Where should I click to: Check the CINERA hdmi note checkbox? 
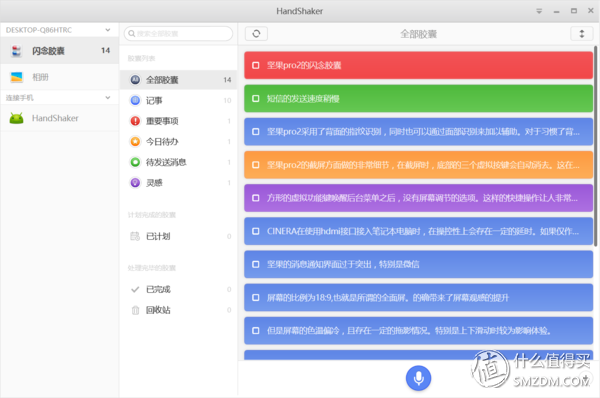coord(256,231)
